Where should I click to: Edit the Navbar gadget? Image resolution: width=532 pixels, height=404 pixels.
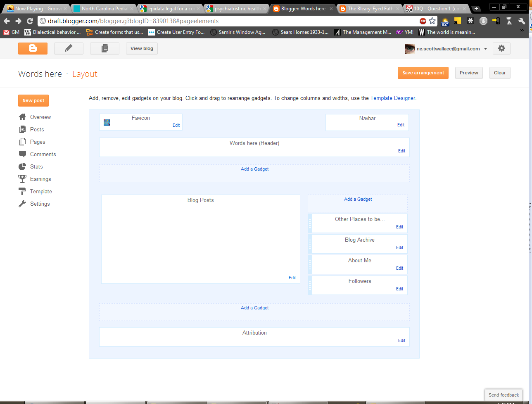401,125
